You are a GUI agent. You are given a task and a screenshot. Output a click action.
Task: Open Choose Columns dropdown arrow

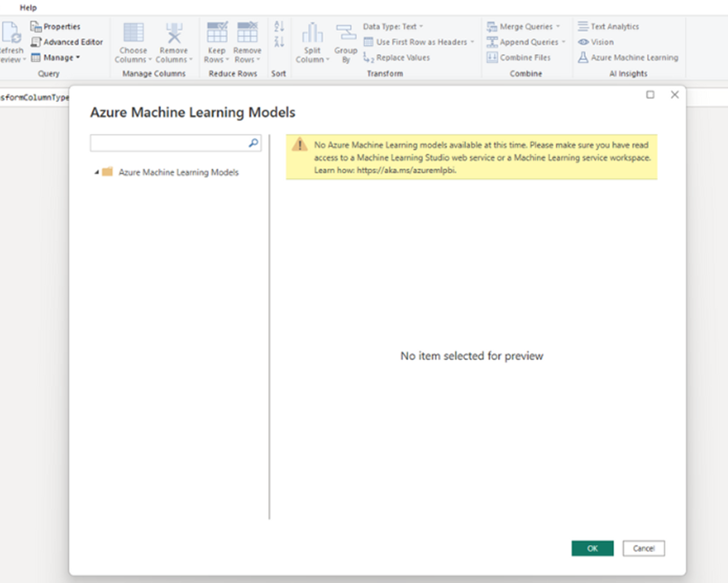pos(150,59)
